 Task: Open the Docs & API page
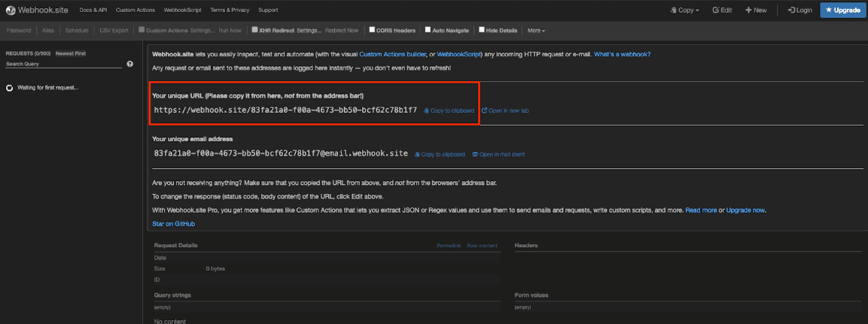(93, 10)
